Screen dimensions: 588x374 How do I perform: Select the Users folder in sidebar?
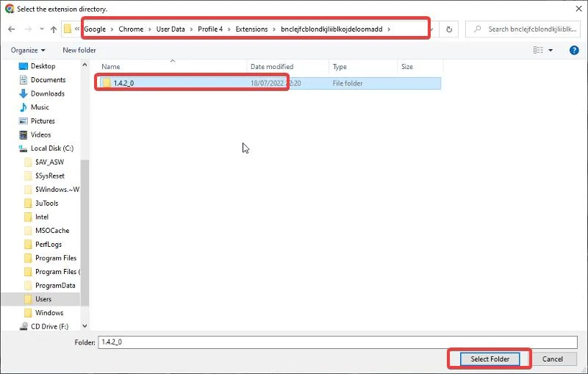point(43,299)
